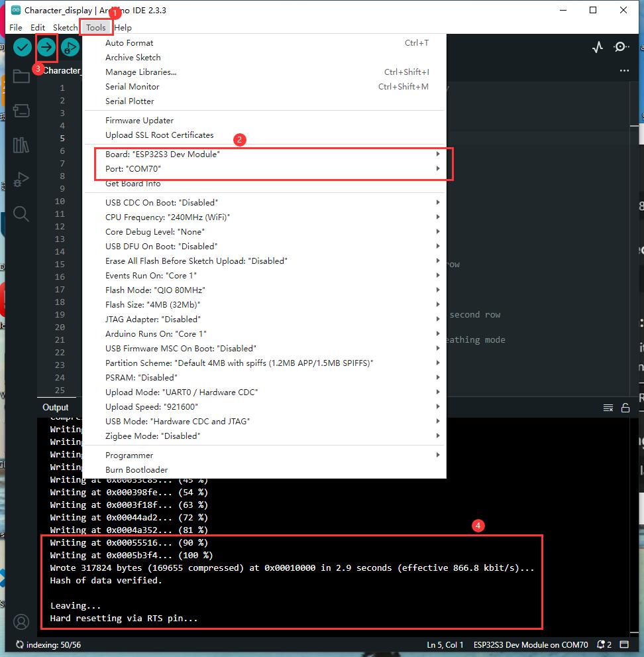
Task: Open the Serial Plotter toolbar icon
Action: coord(598,47)
